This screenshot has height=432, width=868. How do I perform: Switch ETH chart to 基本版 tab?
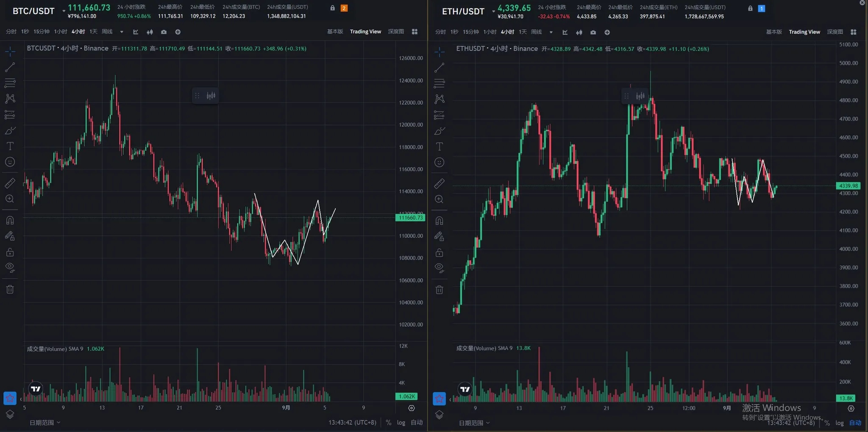[x=774, y=32]
